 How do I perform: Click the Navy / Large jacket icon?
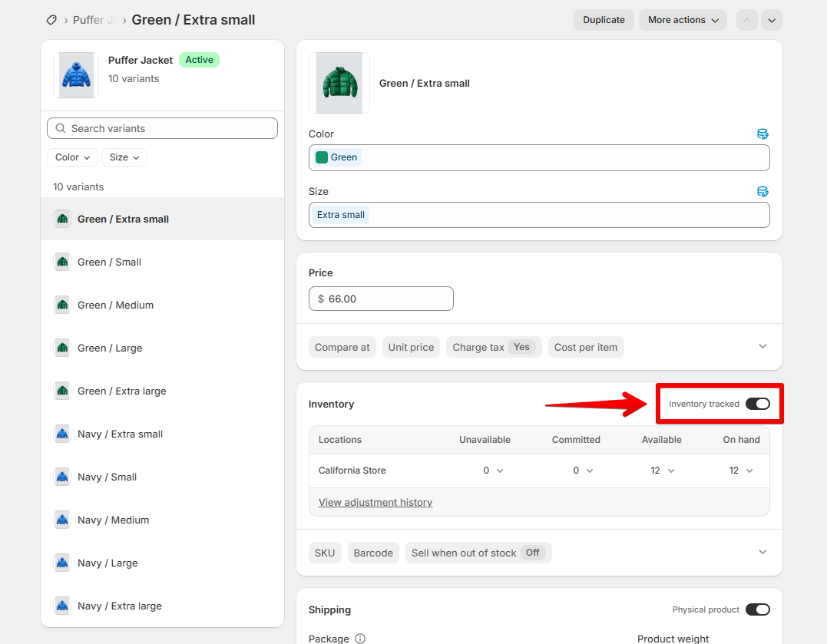tap(62, 563)
